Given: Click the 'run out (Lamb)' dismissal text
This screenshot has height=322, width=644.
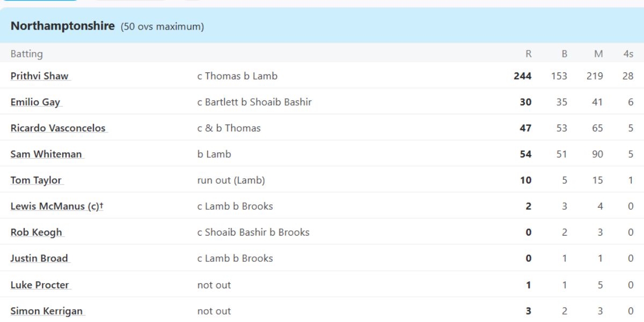Looking at the screenshot, I should (231, 180).
